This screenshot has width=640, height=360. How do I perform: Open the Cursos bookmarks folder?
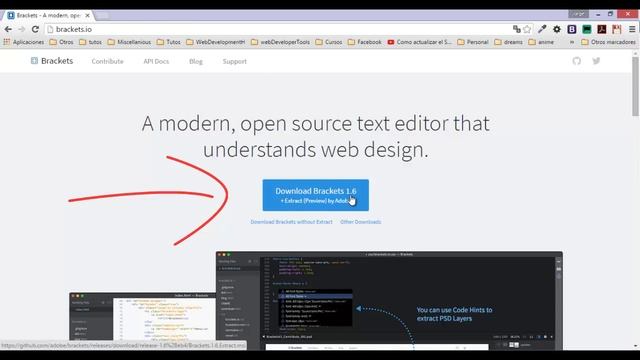pyautogui.click(x=329, y=42)
